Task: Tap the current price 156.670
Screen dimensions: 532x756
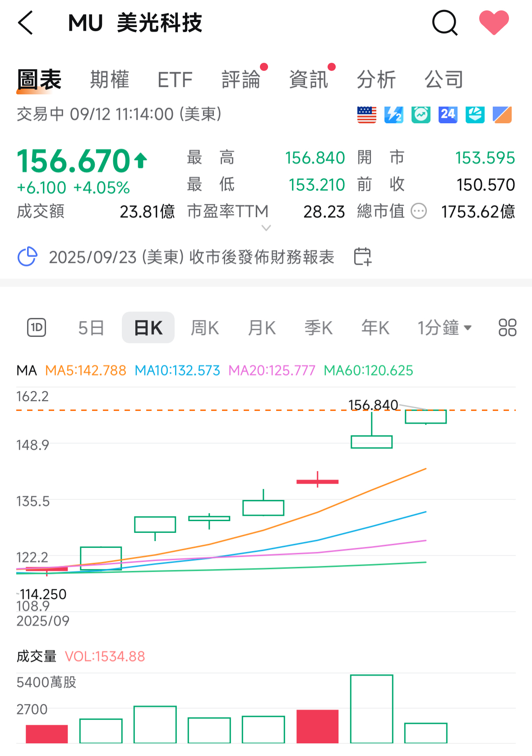Action: tap(74, 161)
